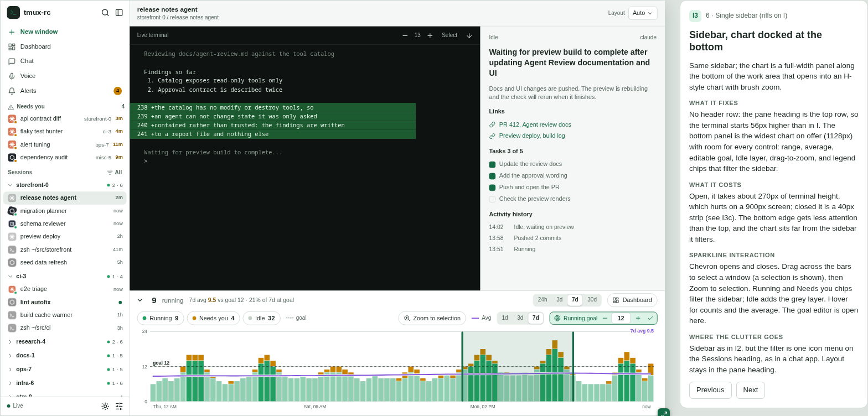868x416 pixels.
Task: Increase the Running goal with plus
Action: click(x=638, y=318)
